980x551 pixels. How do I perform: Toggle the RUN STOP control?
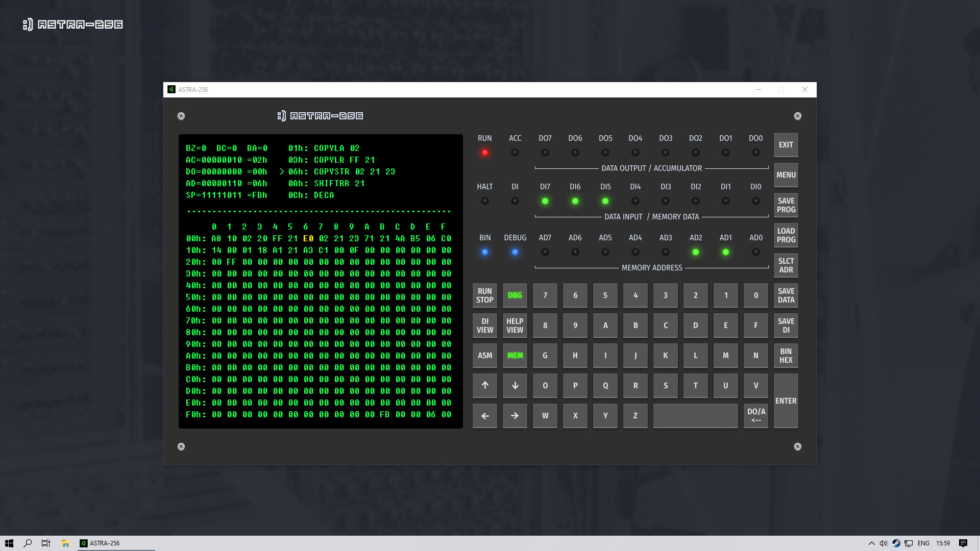tap(484, 295)
